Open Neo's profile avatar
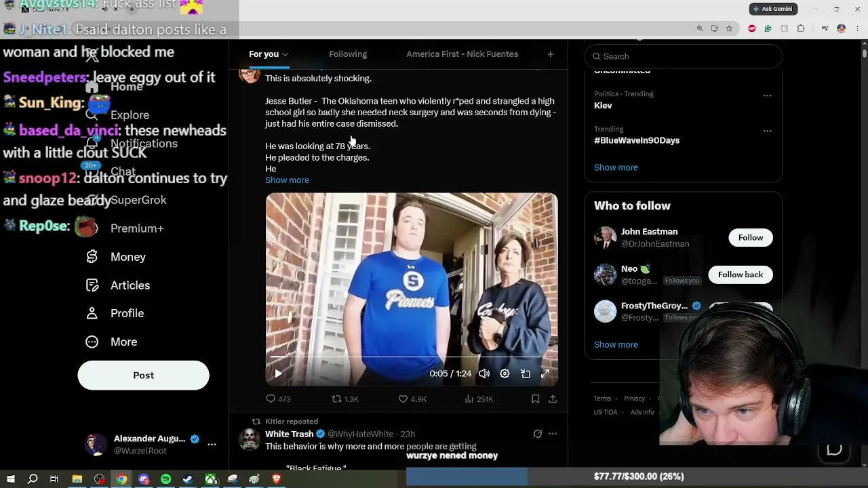Viewport: 868px width, 488px height. point(605,274)
